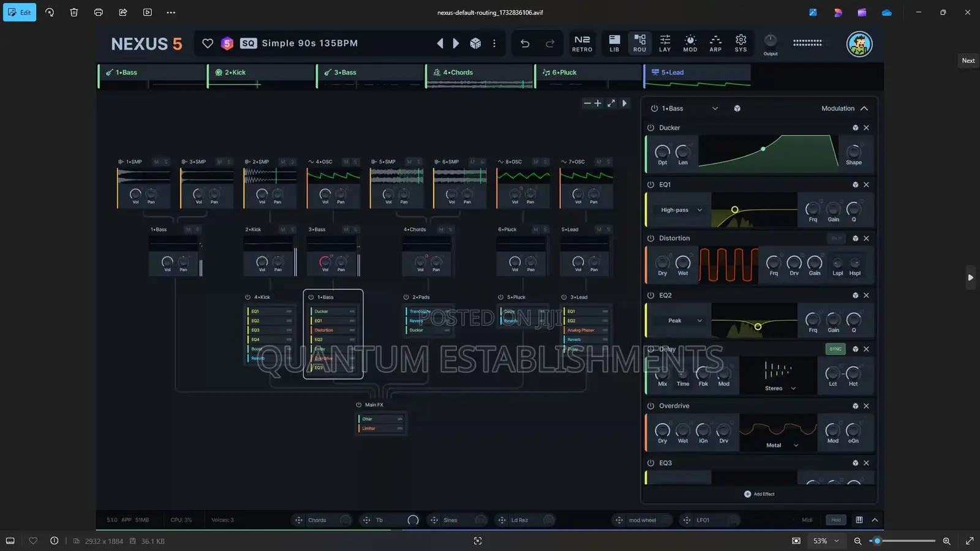Image resolution: width=980 pixels, height=551 pixels.
Task: Open the MOD modulation tab
Action: pyautogui.click(x=690, y=43)
